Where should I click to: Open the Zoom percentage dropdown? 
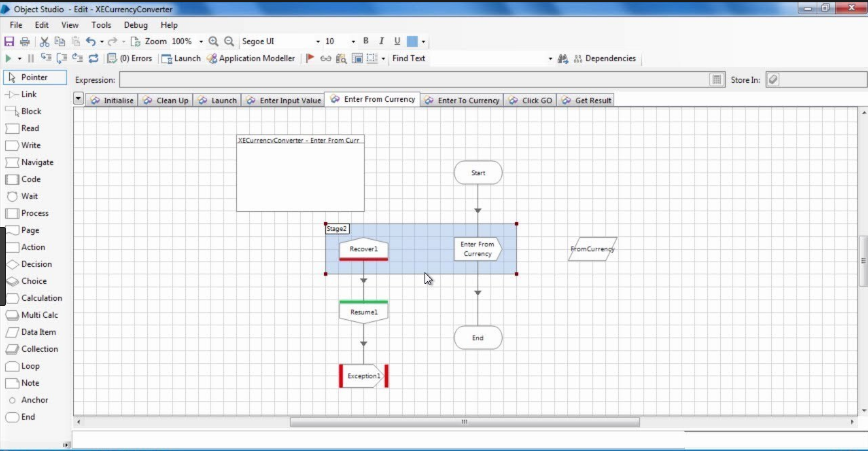[201, 42]
